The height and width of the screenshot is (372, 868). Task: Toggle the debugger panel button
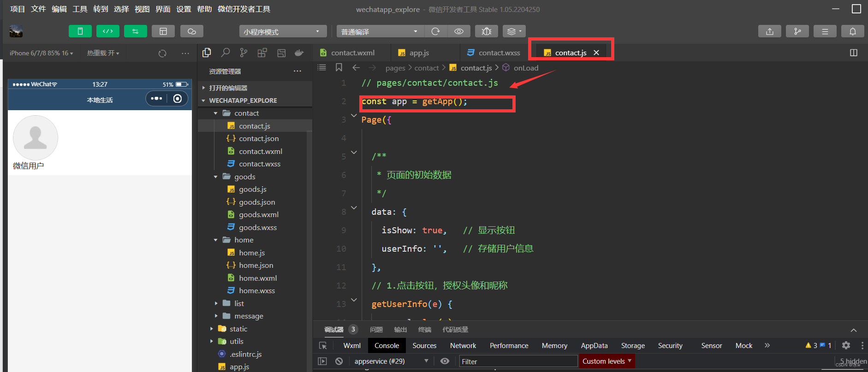tap(136, 31)
